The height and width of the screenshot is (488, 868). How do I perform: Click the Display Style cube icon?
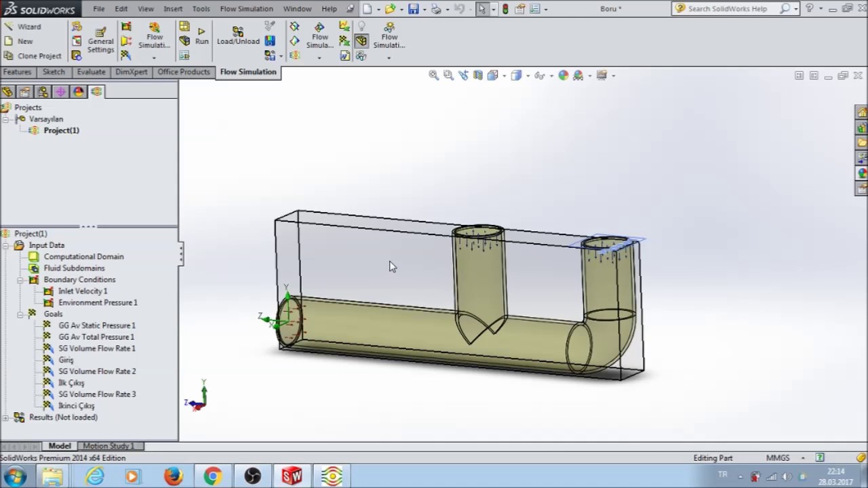coord(516,75)
